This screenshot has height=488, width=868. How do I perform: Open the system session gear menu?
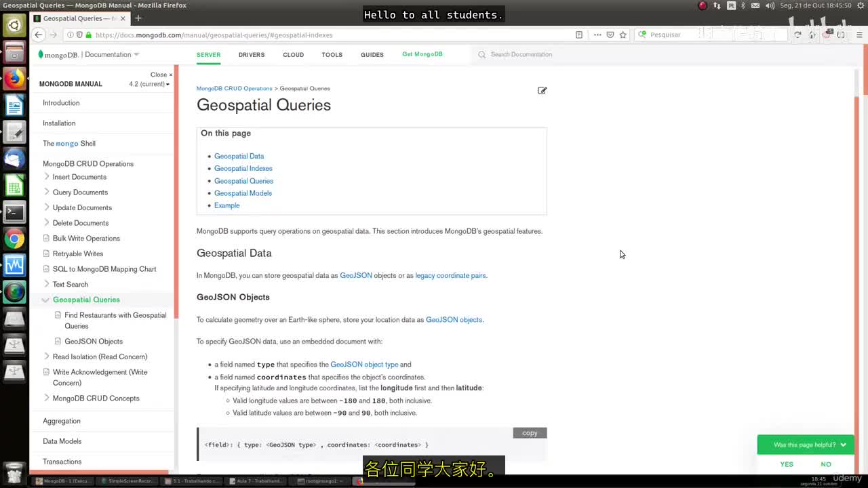coord(859,5)
